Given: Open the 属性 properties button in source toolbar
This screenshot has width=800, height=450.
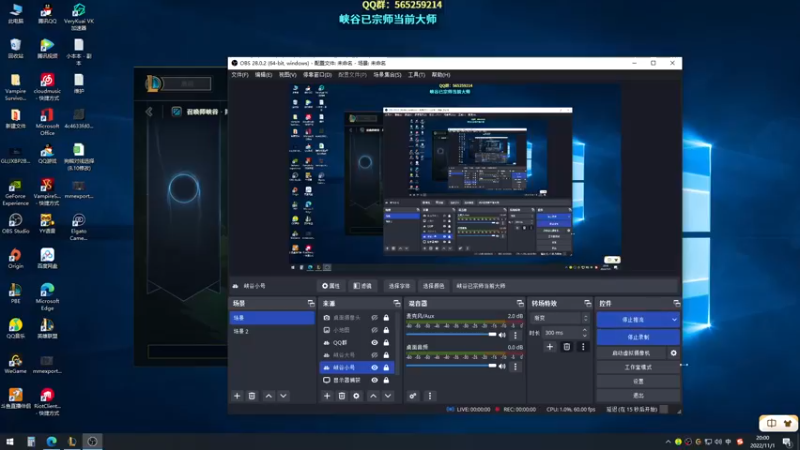Looking at the screenshot, I should [x=331, y=286].
